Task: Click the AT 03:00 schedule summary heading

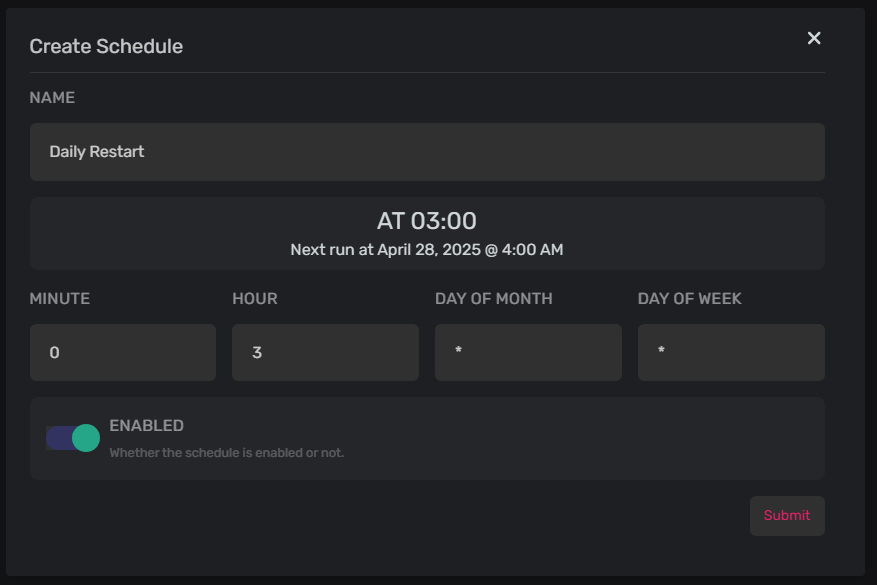Action: click(427, 221)
